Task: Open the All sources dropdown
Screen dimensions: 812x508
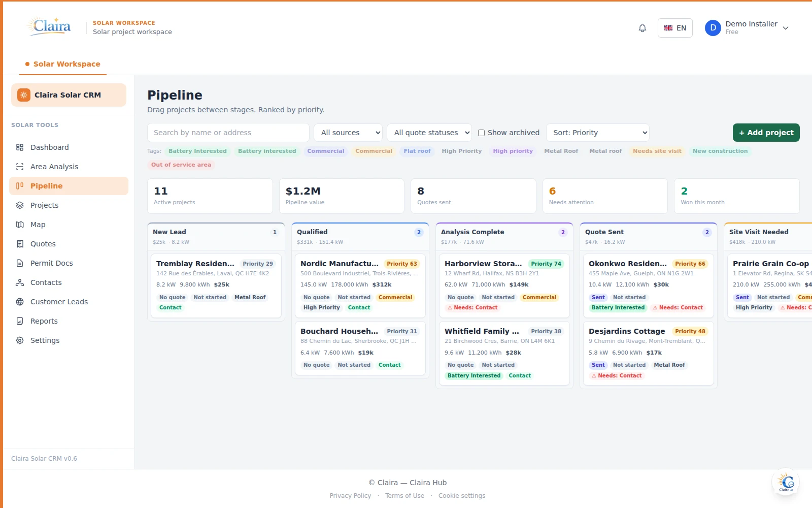Action: pos(348,133)
